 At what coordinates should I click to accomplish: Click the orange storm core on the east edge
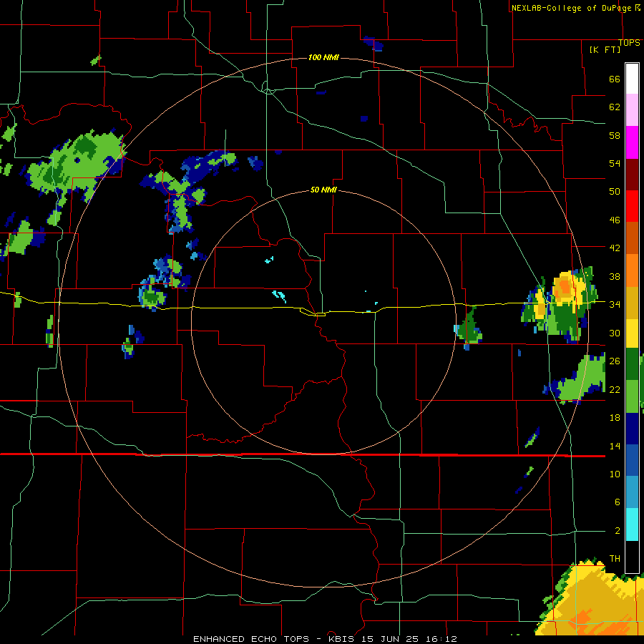[x=565, y=288]
